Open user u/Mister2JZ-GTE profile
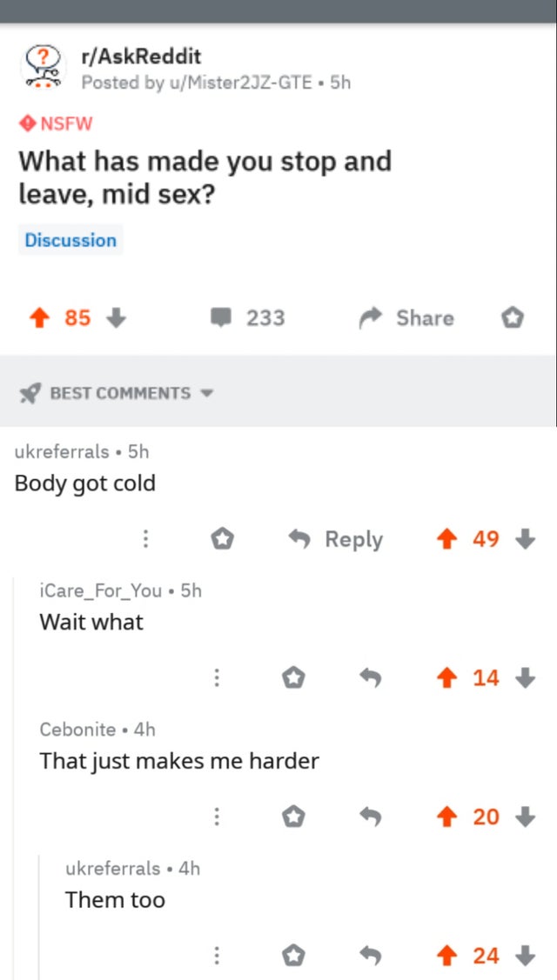 (x=238, y=83)
